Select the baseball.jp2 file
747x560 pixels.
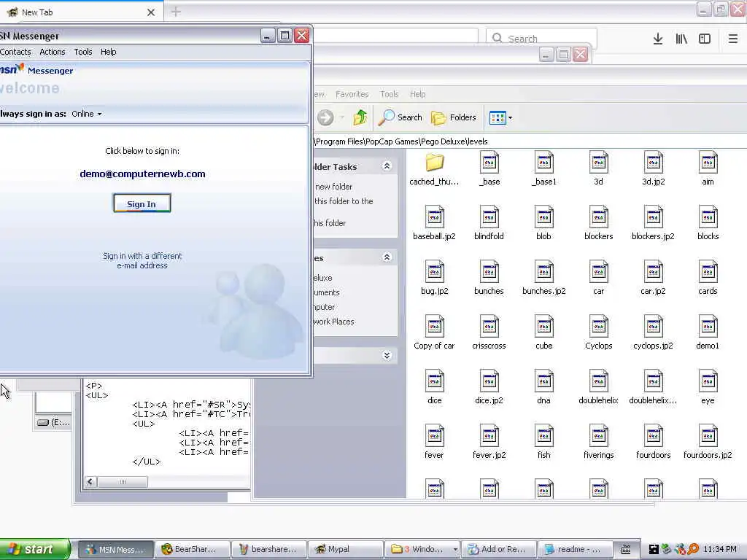click(x=435, y=223)
